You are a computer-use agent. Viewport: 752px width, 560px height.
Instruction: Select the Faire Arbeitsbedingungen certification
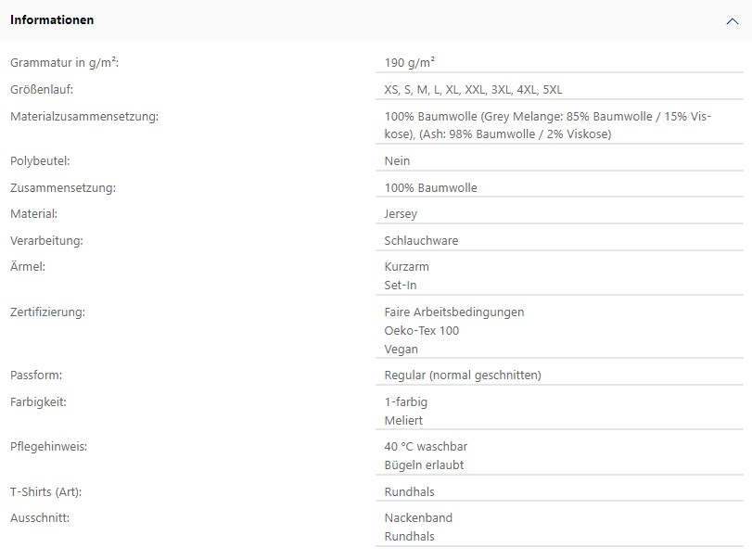(x=454, y=312)
